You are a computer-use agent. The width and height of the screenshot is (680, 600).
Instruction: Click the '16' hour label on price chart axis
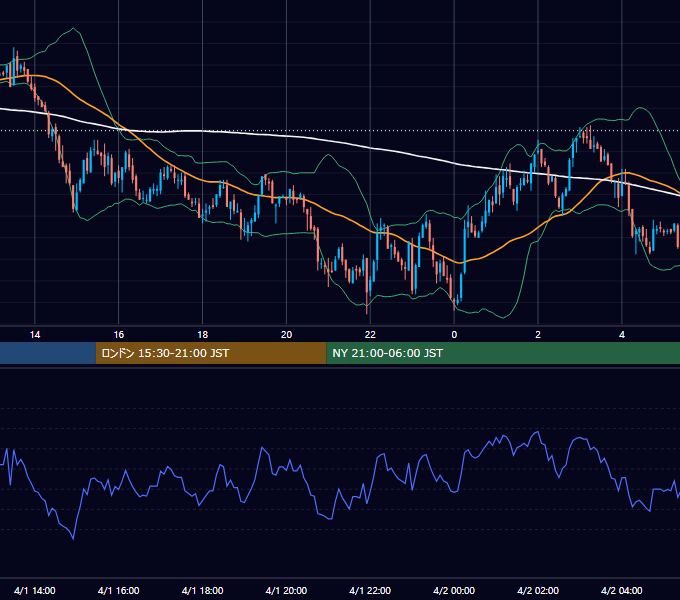(x=118, y=335)
